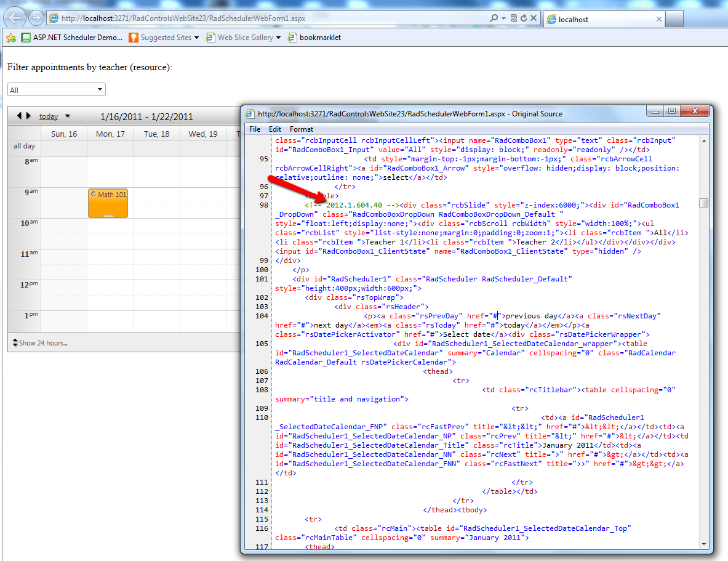Click the Refresh icon in address bar

[524, 18]
